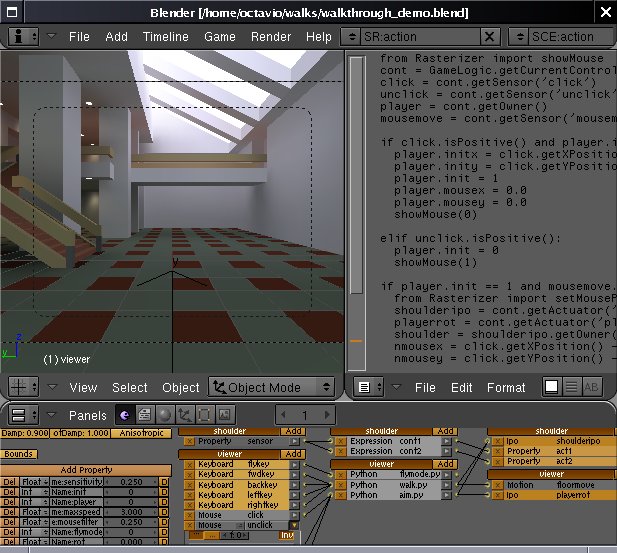Click the Add Property button
Viewport: 617px width, 553px height.
click(86, 469)
